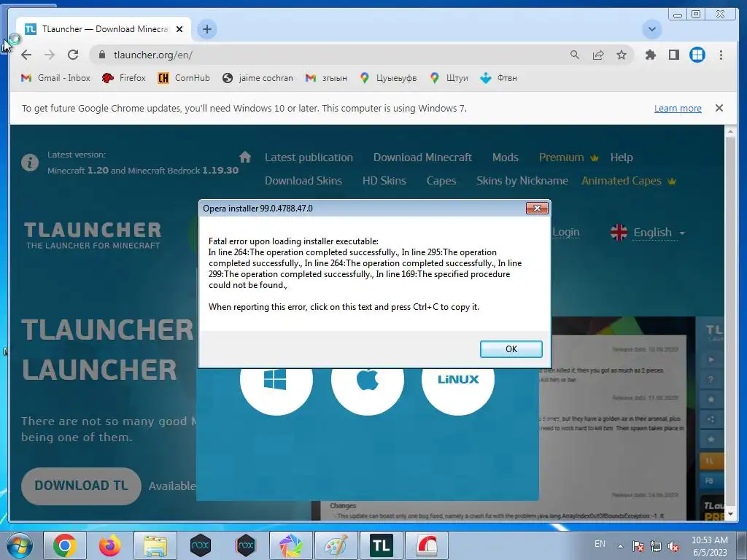Open the Chrome profile avatar
This screenshot has height=560, width=747.
tap(697, 55)
